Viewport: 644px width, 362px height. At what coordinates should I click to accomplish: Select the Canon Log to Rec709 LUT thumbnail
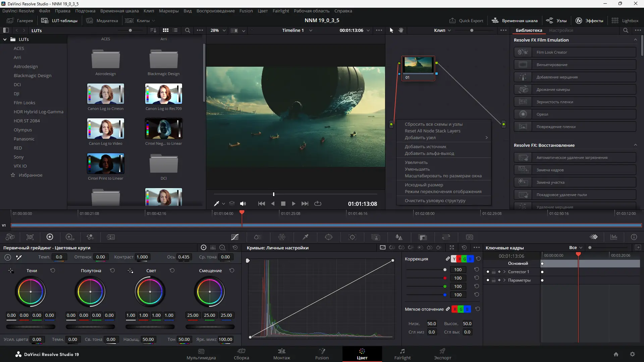(163, 94)
